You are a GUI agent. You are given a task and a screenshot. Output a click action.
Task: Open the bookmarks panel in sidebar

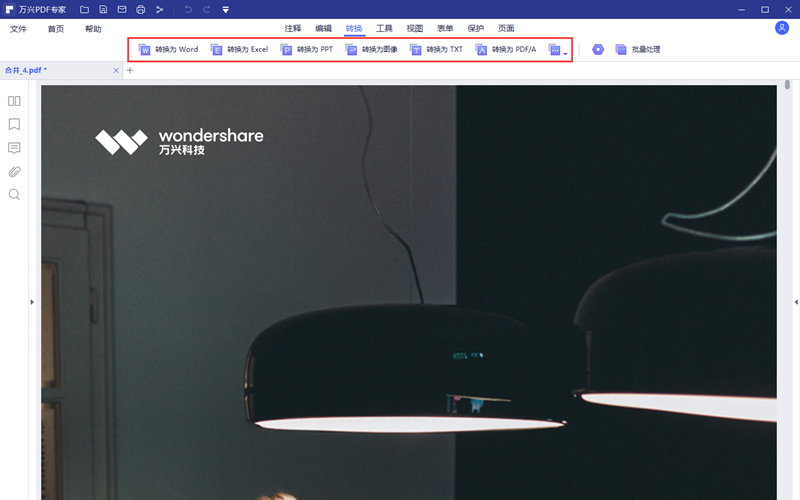[14, 125]
